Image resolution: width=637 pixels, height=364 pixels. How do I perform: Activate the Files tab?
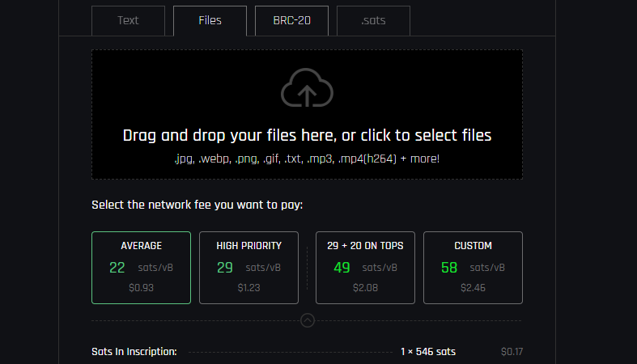(210, 21)
